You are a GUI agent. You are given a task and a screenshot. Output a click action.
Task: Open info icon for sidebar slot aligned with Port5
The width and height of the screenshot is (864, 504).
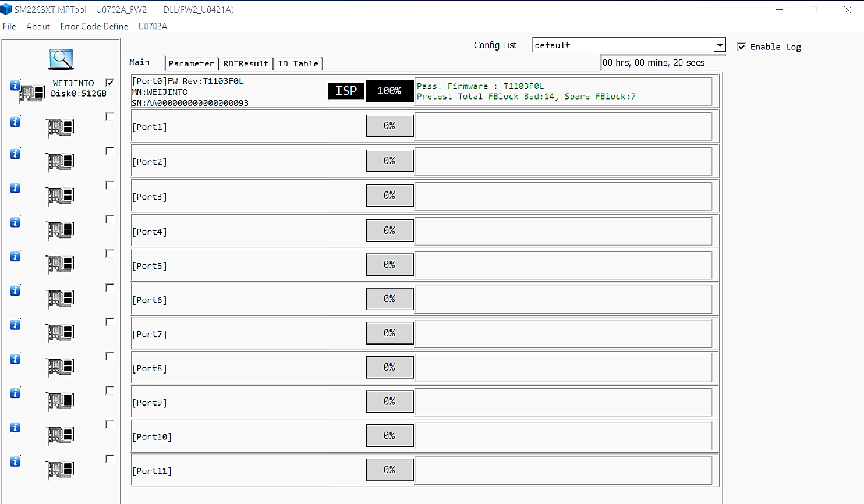tap(15, 257)
